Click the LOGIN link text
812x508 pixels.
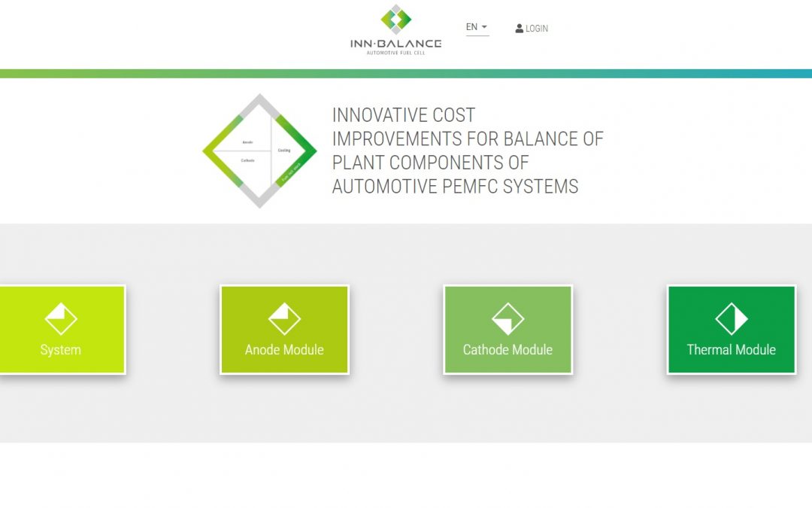pos(537,29)
